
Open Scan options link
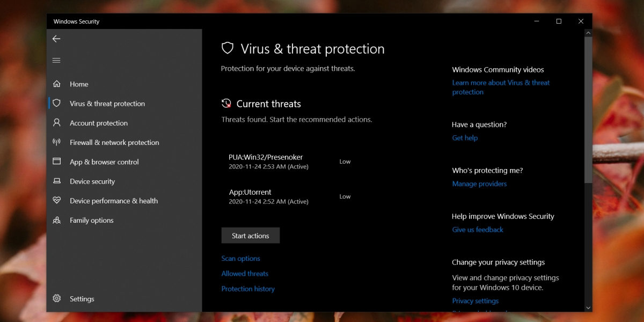tap(241, 259)
